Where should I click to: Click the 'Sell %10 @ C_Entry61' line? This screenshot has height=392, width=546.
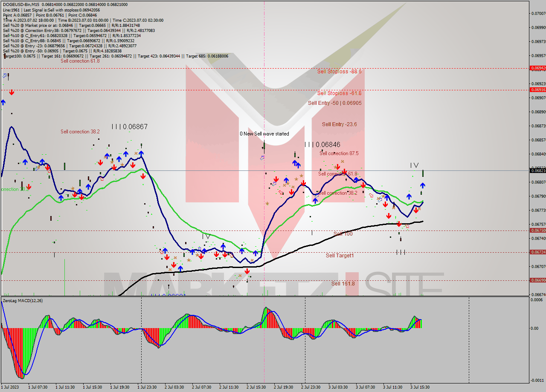coord(72,35)
